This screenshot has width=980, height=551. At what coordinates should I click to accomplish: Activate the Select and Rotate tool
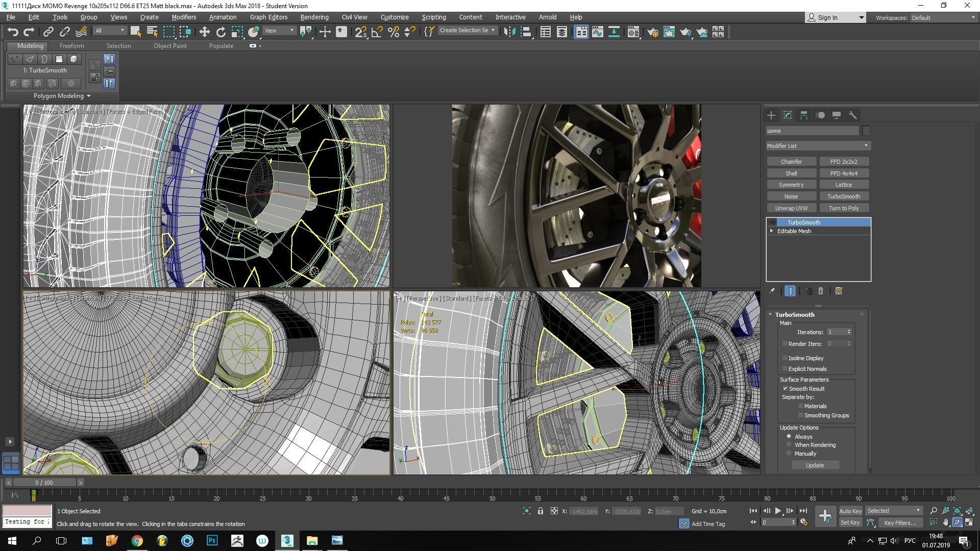click(x=220, y=32)
